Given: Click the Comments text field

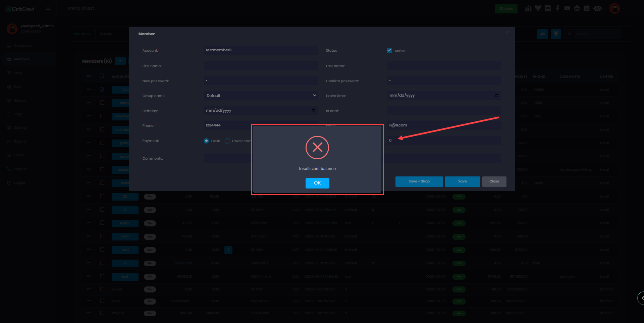Looking at the screenshot, I should pyautogui.click(x=227, y=158).
